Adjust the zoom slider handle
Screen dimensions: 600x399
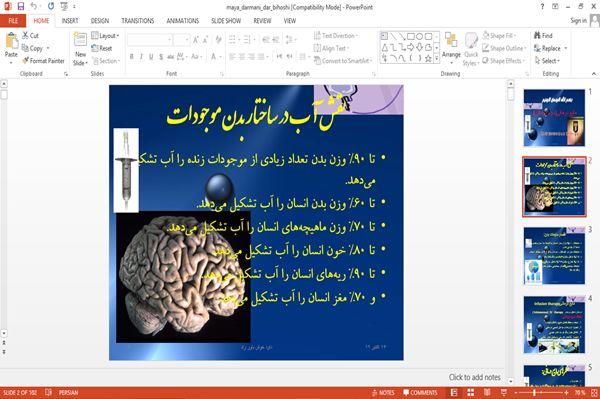tap(535, 392)
